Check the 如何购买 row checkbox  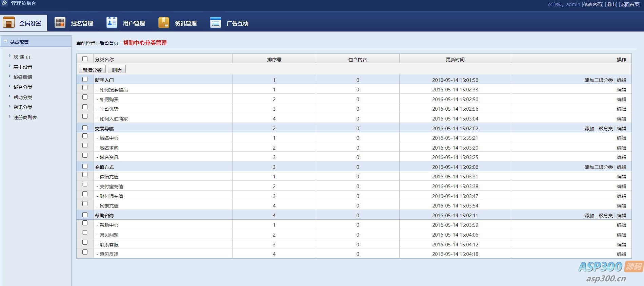pyautogui.click(x=85, y=97)
